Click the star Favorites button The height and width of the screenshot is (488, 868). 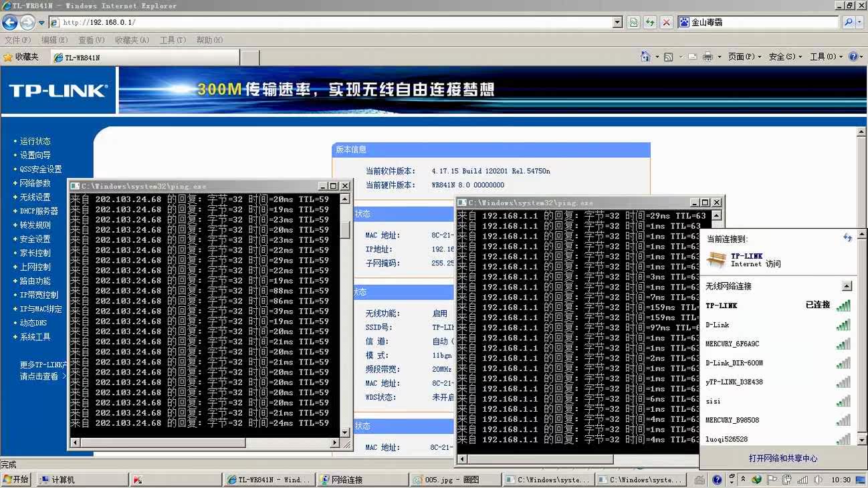pos(21,57)
